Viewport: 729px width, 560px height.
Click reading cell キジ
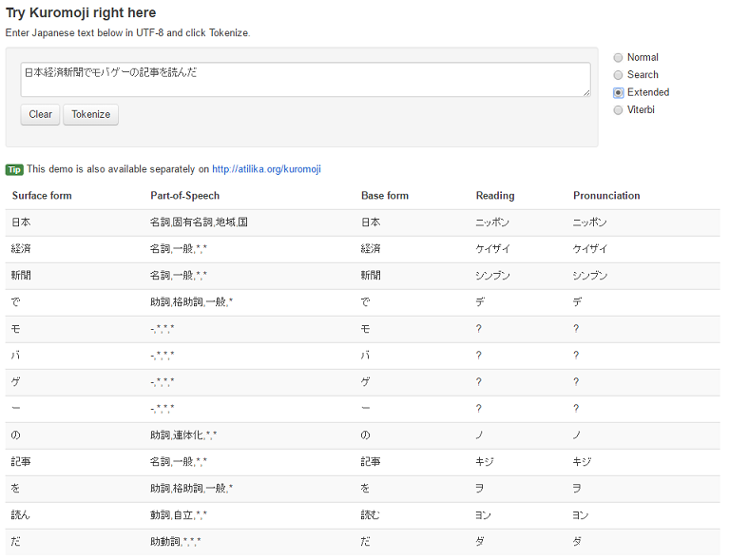(x=485, y=462)
